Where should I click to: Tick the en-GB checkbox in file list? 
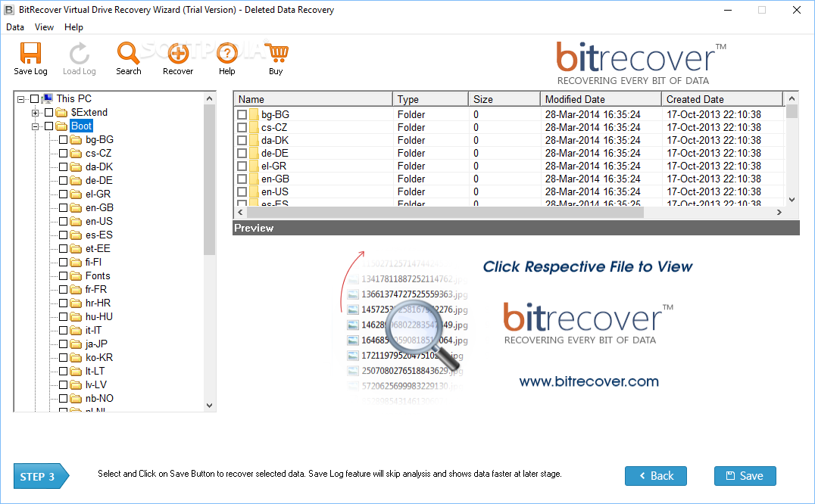click(x=242, y=179)
